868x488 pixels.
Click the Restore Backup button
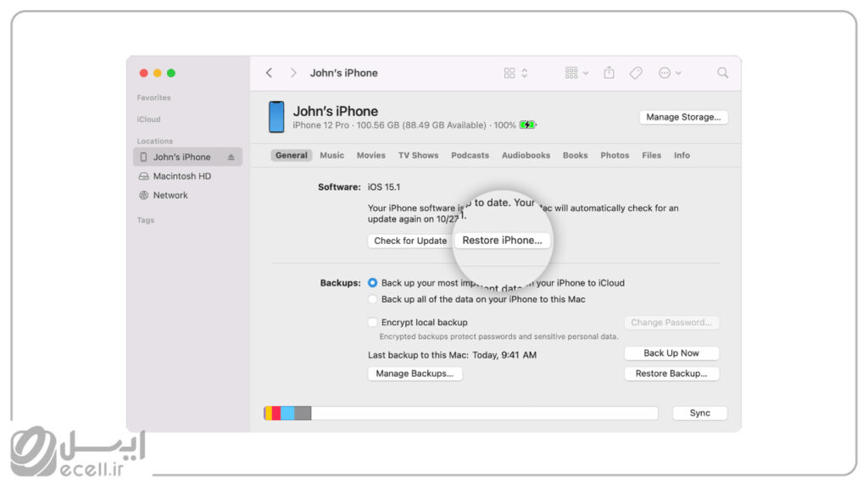point(671,374)
